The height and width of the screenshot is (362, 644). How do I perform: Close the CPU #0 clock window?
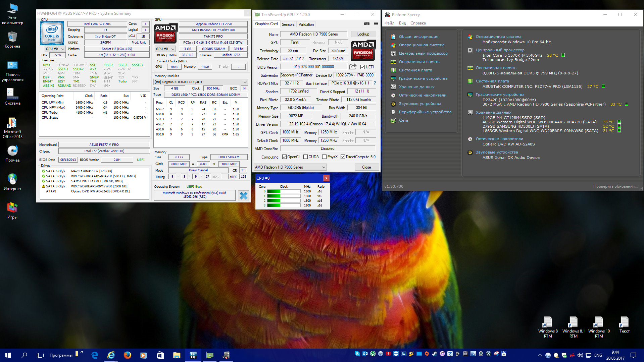pos(326,178)
